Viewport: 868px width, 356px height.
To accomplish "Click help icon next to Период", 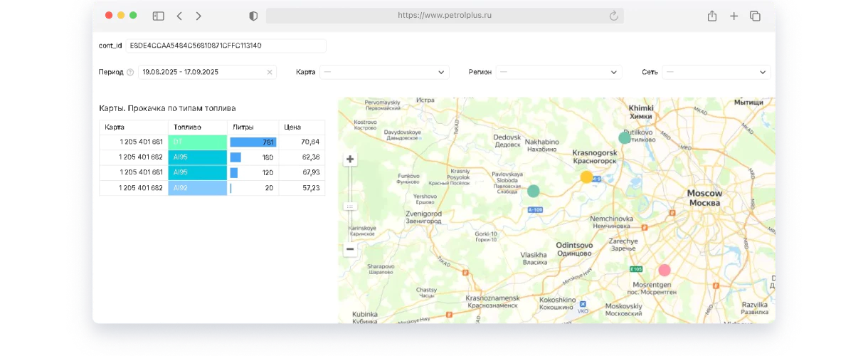I will [130, 72].
